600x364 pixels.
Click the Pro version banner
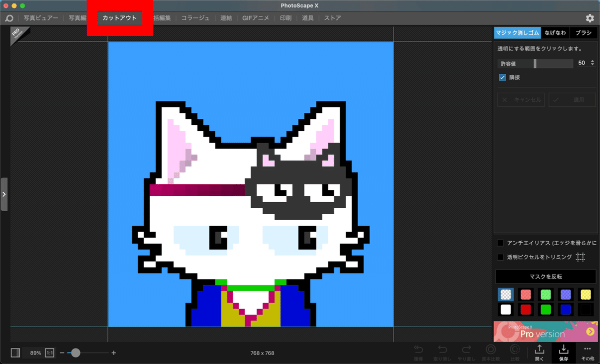pyautogui.click(x=545, y=332)
